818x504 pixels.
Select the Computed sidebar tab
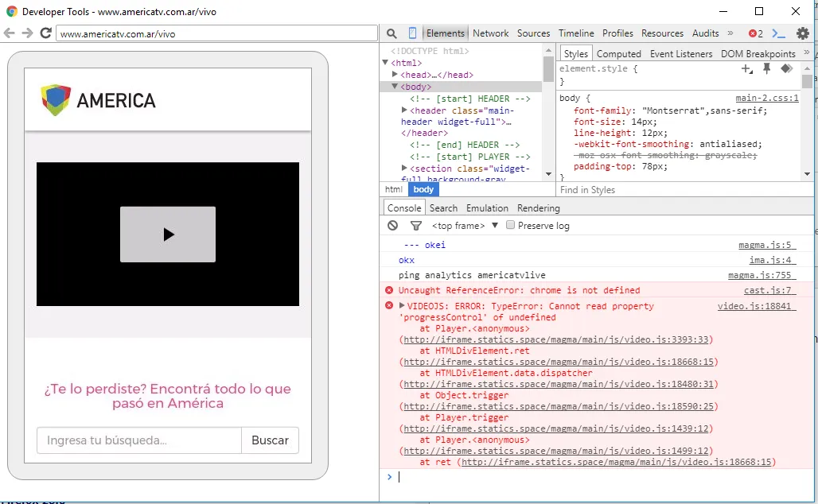619,54
